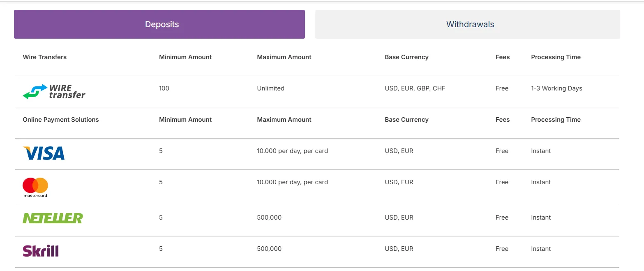Click 'USD, EUR' in the VISA row
644x271 pixels.
point(399,151)
